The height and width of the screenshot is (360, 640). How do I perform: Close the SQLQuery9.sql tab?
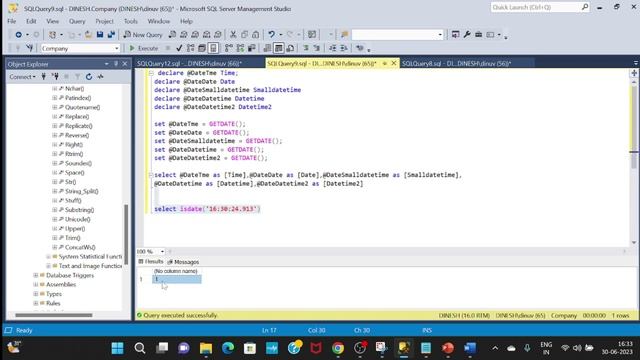(x=394, y=63)
